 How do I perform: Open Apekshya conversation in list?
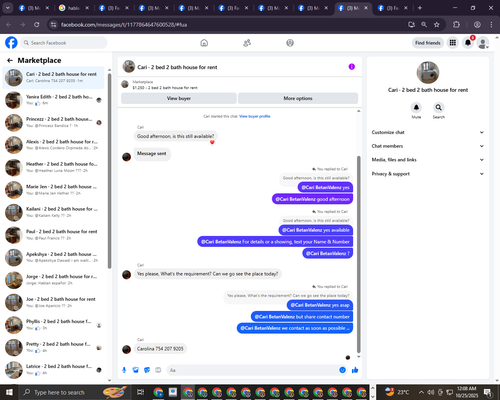click(x=54, y=257)
